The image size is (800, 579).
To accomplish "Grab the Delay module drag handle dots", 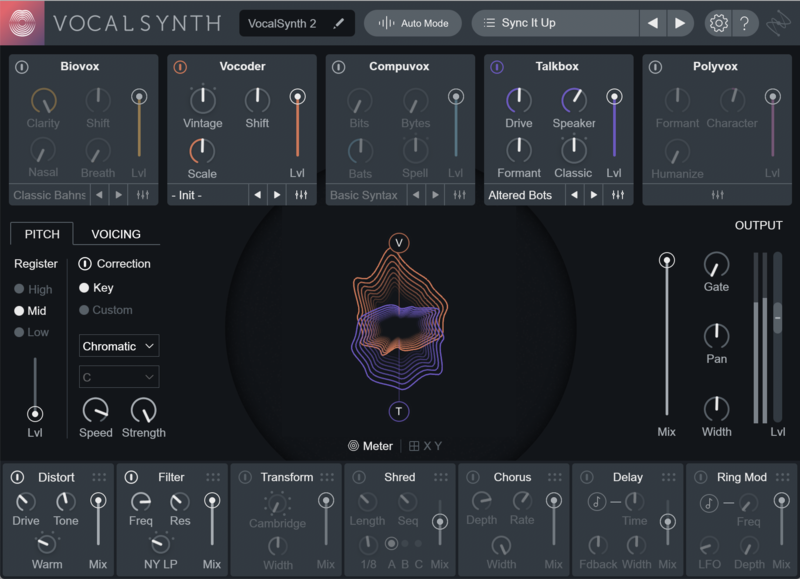I will tap(668, 477).
